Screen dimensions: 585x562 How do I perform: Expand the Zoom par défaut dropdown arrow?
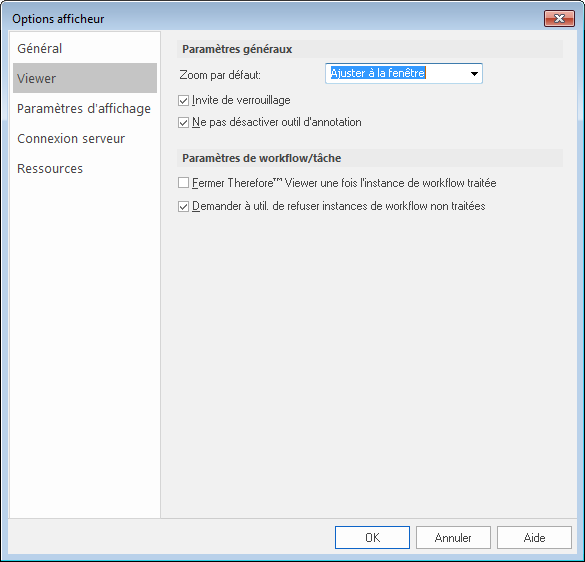click(x=474, y=74)
